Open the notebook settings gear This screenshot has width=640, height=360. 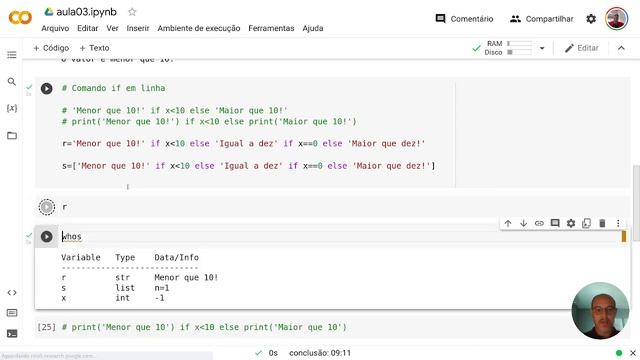(x=591, y=19)
